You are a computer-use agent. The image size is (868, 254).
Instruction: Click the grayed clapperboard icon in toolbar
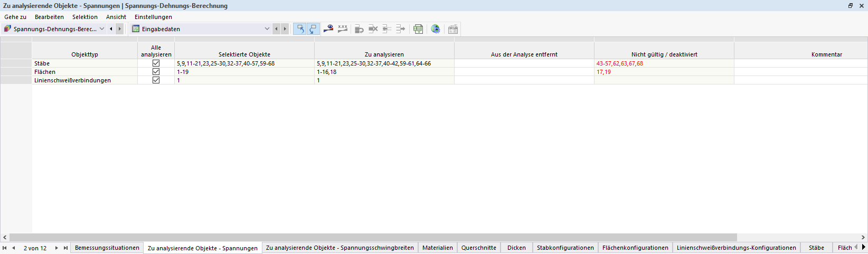click(453, 29)
